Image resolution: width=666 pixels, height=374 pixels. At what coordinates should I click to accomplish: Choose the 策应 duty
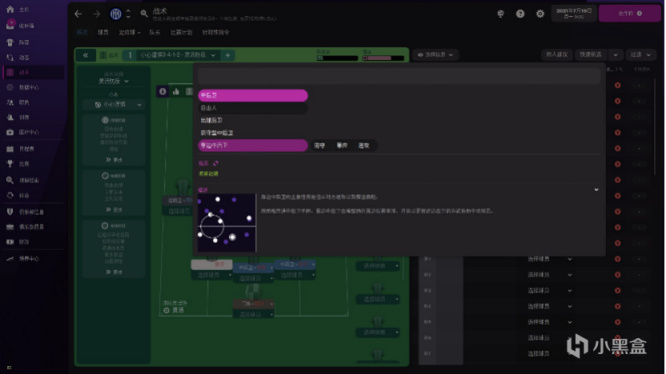(x=342, y=145)
